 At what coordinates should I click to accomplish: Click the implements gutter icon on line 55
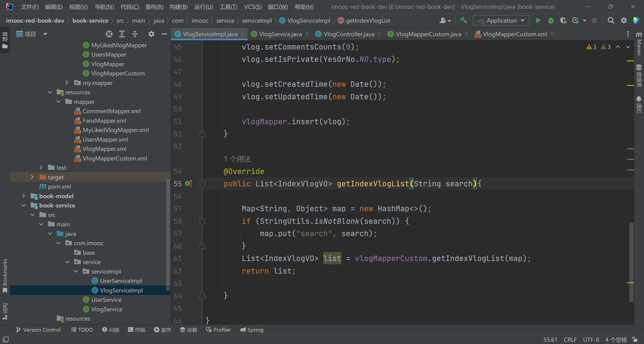click(x=189, y=184)
